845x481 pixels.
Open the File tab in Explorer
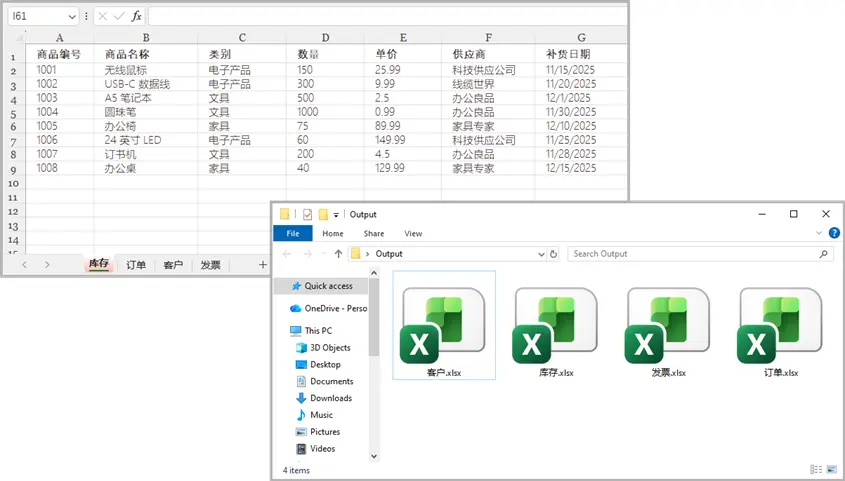click(293, 233)
